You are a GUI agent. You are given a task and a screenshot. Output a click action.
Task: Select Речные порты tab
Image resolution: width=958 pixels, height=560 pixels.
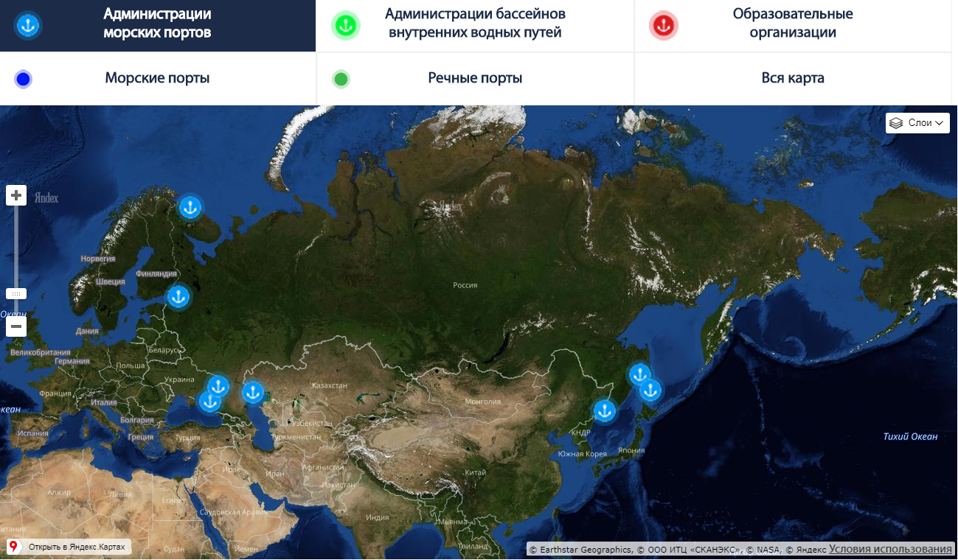click(x=475, y=78)
